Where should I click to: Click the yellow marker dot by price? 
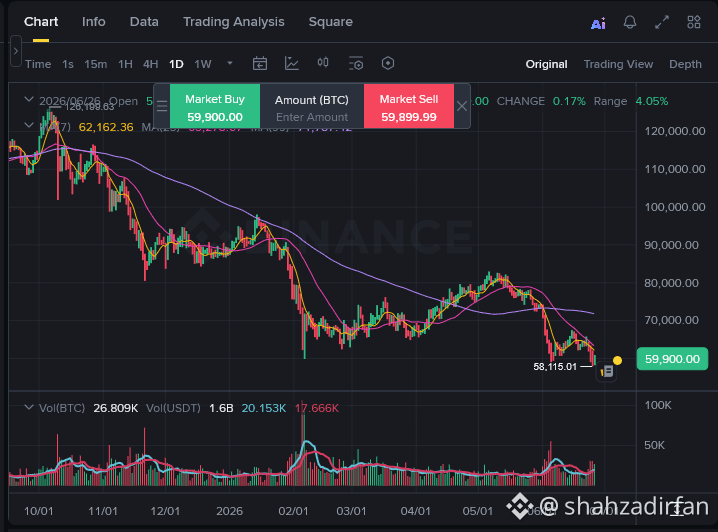617,361
